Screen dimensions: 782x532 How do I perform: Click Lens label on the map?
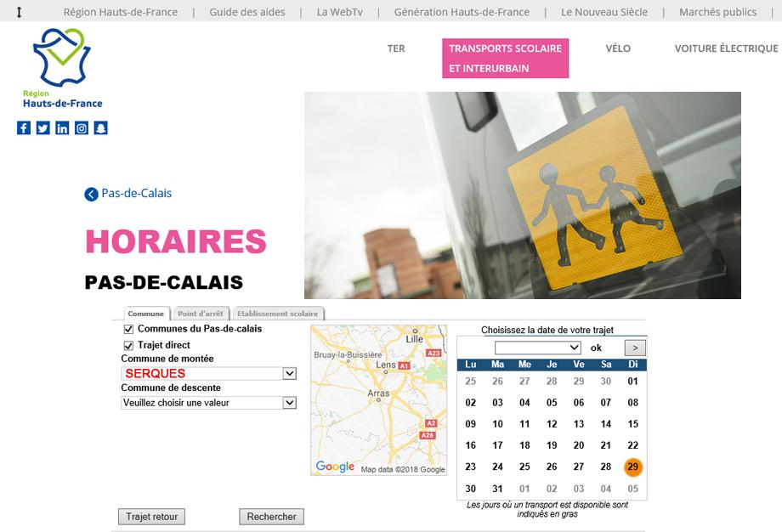pyautogui.click(x=386, y=365)
